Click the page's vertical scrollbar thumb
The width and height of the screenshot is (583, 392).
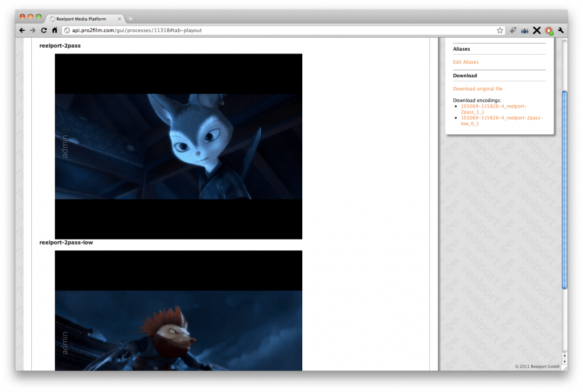click(564, 189)
